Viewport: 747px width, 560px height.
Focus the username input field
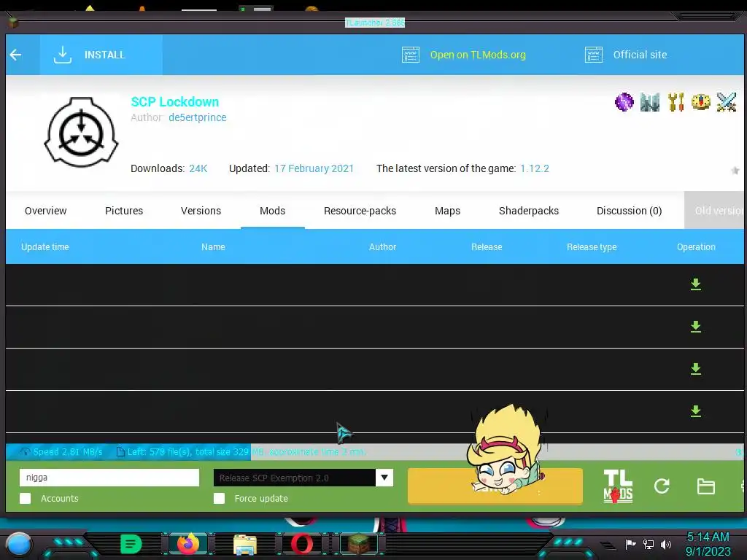[x=109, y=478]
